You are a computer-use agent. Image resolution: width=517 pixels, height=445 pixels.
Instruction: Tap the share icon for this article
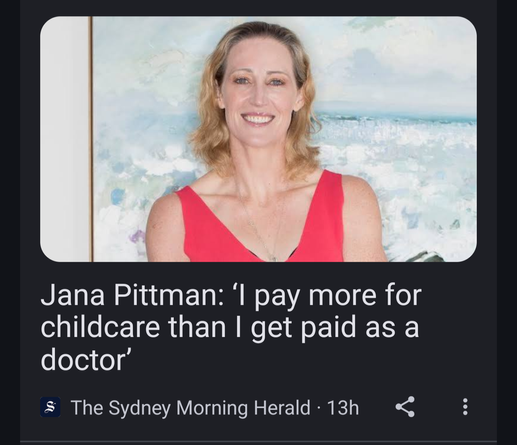(x=405, y=407)
